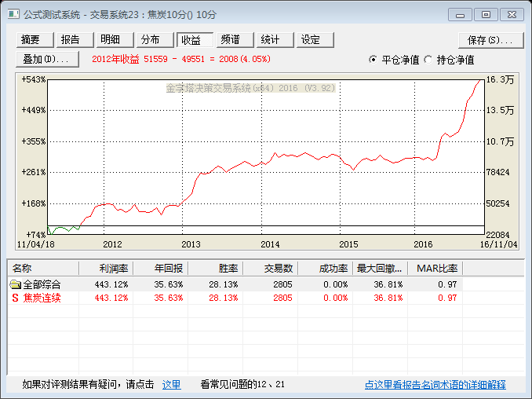Click 35.63% in the 焦炭连续 row
The width and height of the screenshot is (532, 399).
[x=169, y=298]
